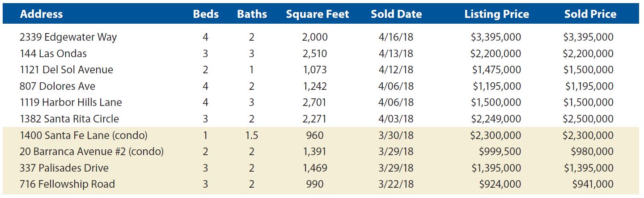This screenshot has width=644, height=198.
Task: Click the $3,395,000 sold price cell
Action: 588,38
